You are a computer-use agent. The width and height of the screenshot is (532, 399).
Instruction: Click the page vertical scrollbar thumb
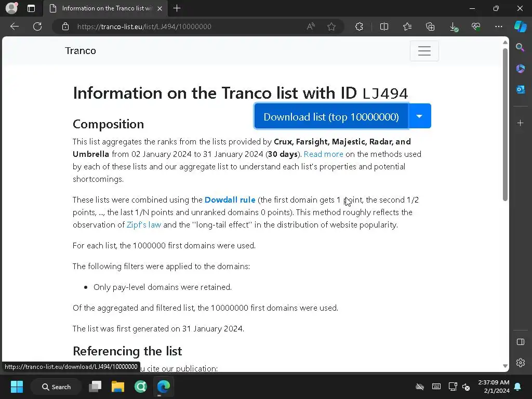tap(505, 125)
